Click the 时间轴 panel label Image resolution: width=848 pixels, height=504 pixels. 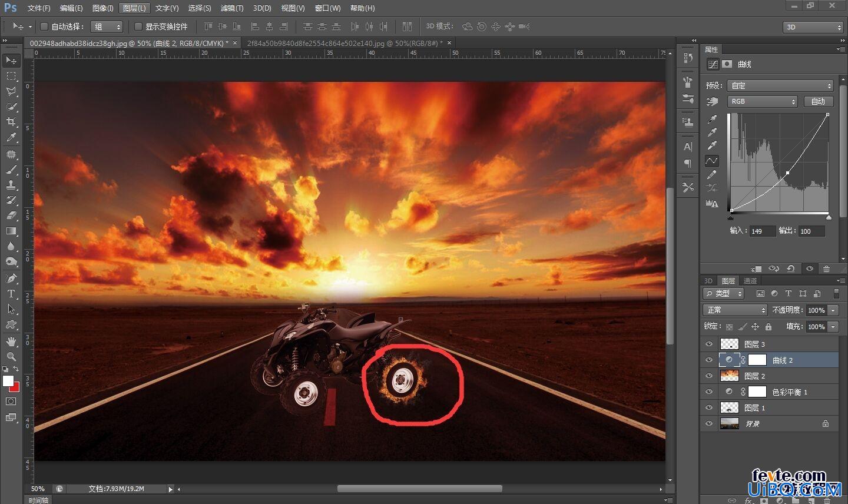click(38, 500)
